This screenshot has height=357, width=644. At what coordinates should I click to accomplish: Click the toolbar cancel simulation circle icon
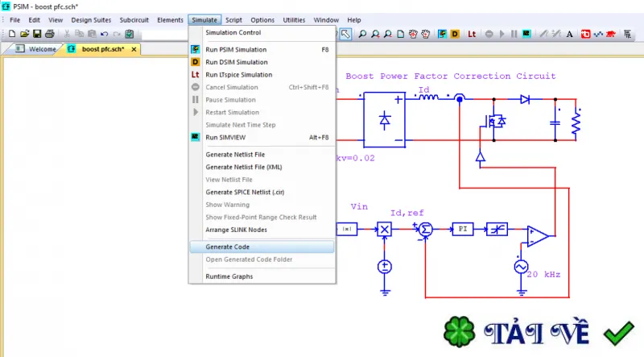pyautogui.click(x=489, y=34)
